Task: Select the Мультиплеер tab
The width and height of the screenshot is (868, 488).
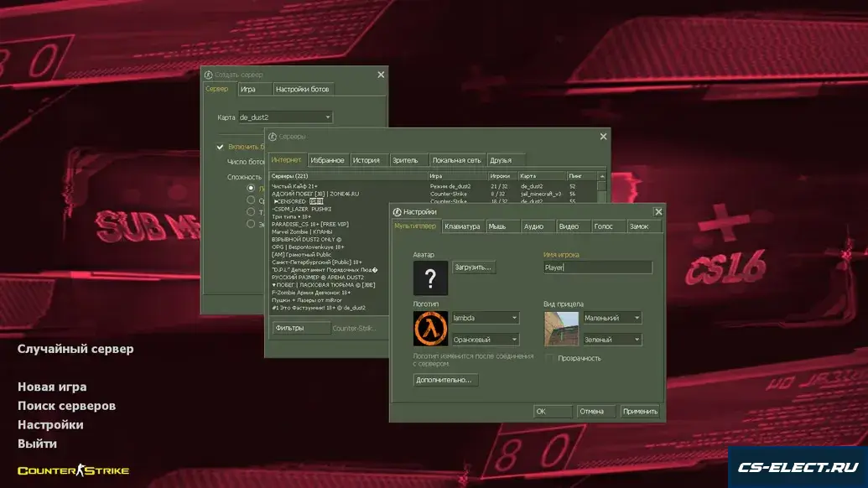Action: [x=415, y=226]
